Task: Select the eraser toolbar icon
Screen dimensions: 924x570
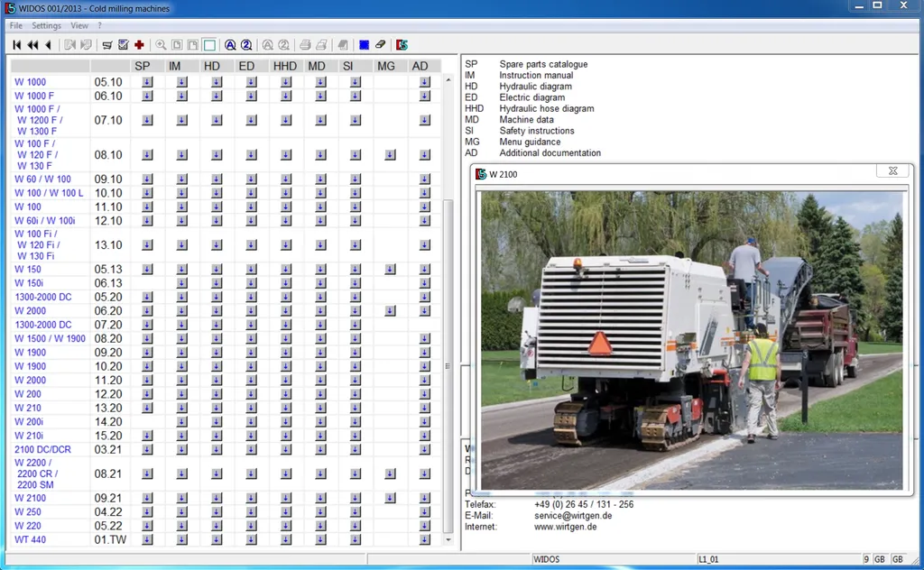Action: tap(380, 45)
